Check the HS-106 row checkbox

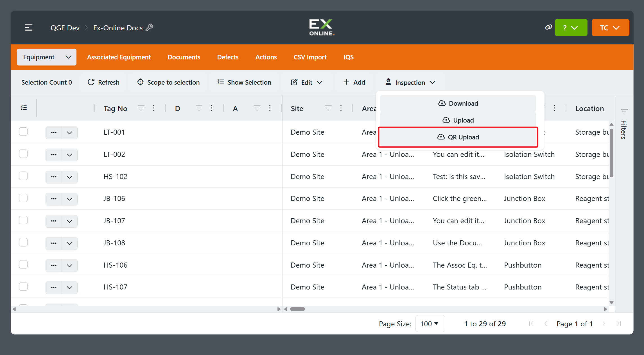pos(23,264)
